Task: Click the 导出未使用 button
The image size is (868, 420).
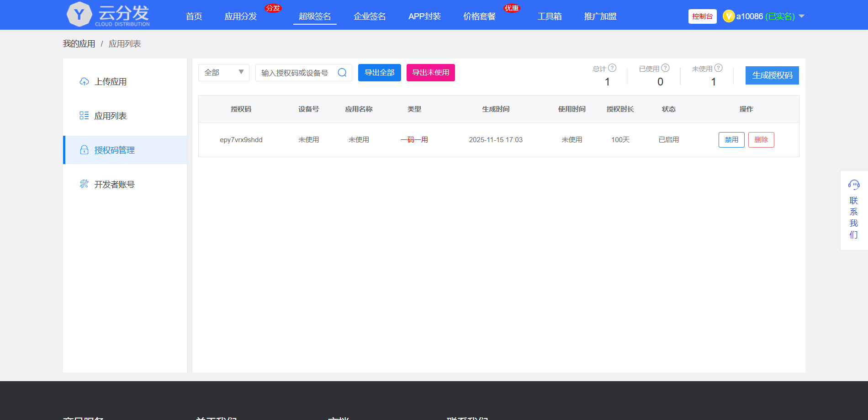Action: coord(430,73)
